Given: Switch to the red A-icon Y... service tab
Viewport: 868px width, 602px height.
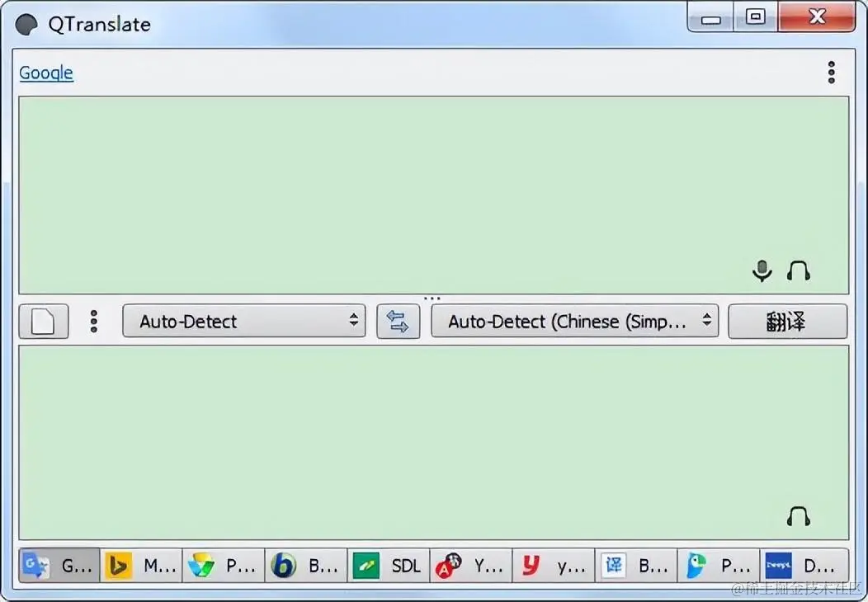Looking at the screenshot, I should click(471, 566).
